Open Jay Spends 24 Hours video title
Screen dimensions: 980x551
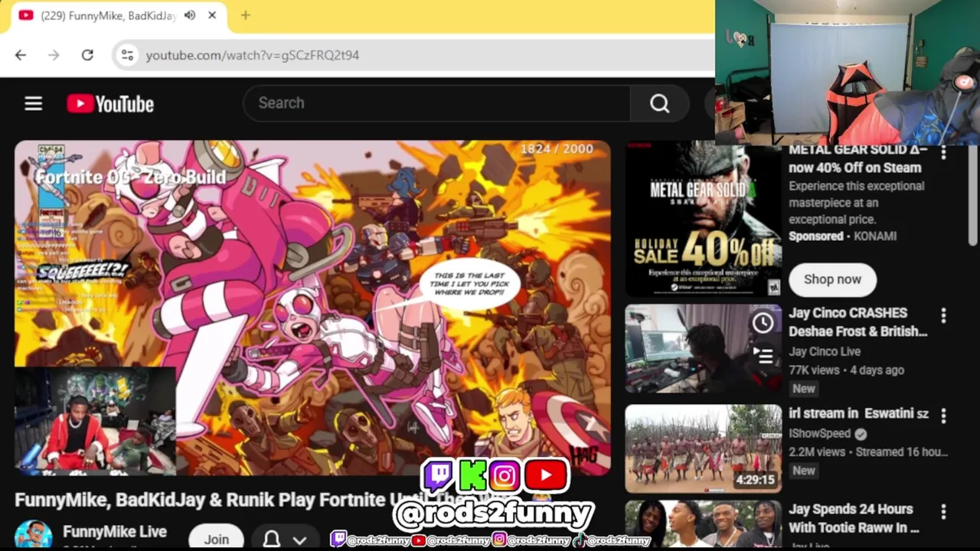854,518
